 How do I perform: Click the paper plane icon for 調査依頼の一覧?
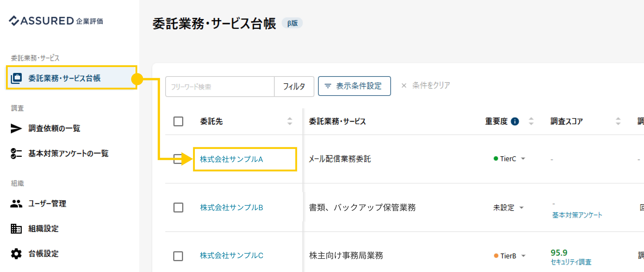(16, 128)
